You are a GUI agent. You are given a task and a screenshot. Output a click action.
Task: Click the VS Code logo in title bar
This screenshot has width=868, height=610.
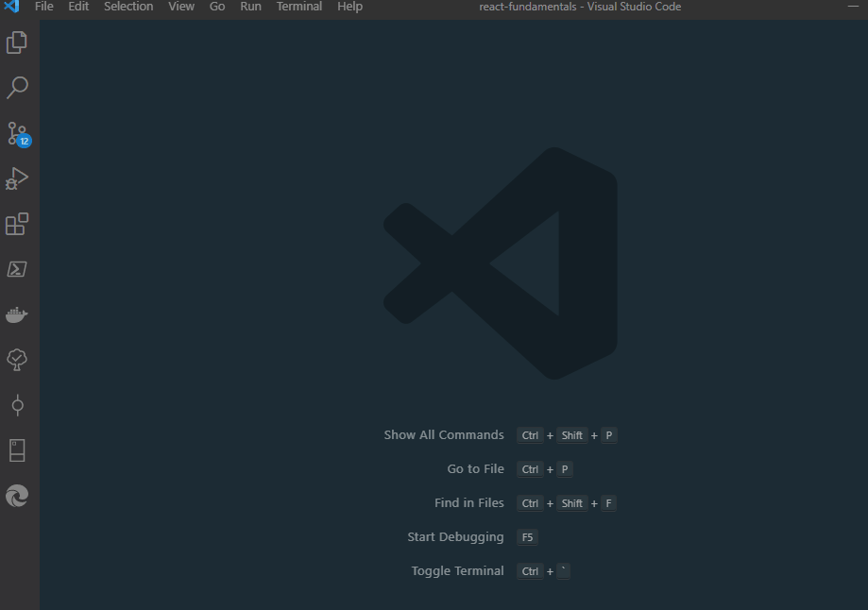(x=11, y=7)
